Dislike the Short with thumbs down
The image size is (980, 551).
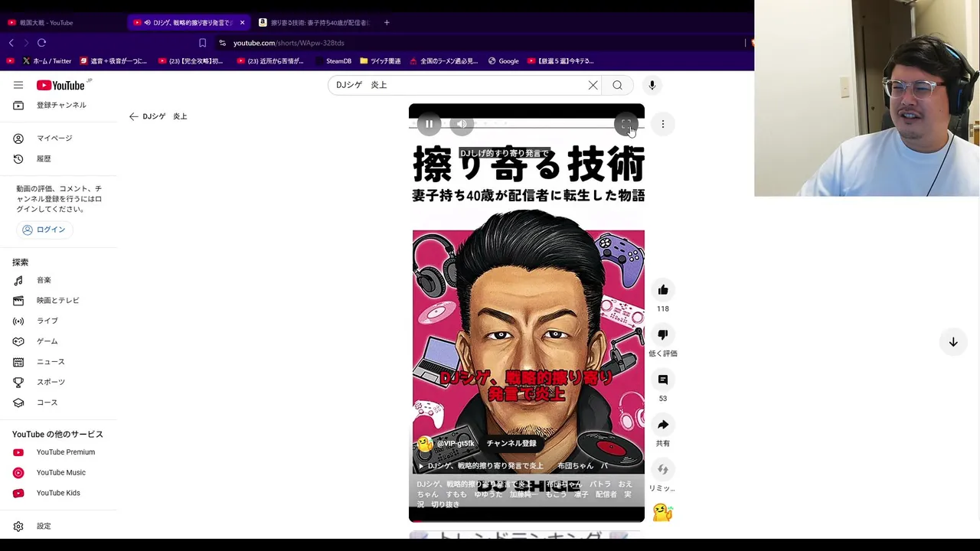[663, 334]
